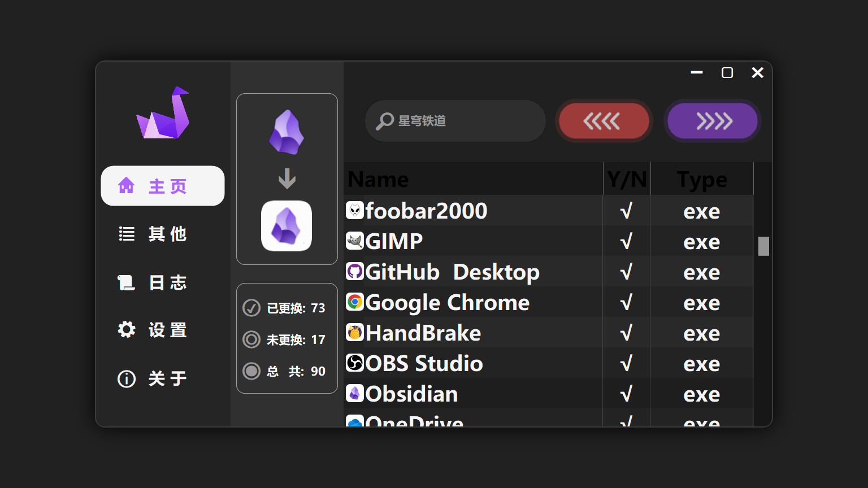Screen dimensions: 868x488
Task: Select the 总共 total filter radio
Action: [251, 371]
